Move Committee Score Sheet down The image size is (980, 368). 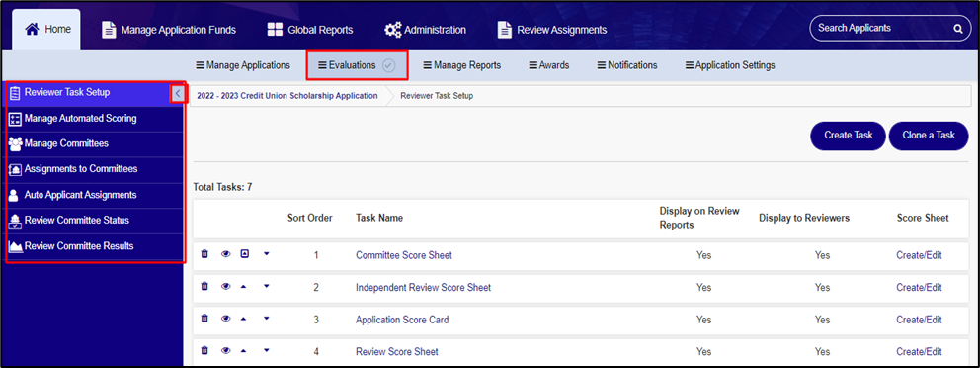(267, 254)
